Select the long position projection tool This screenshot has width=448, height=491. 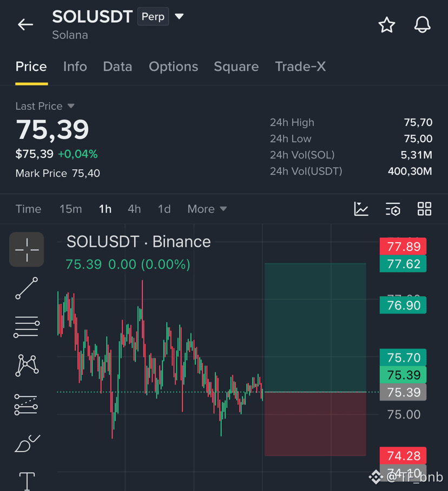coord(27,404)
